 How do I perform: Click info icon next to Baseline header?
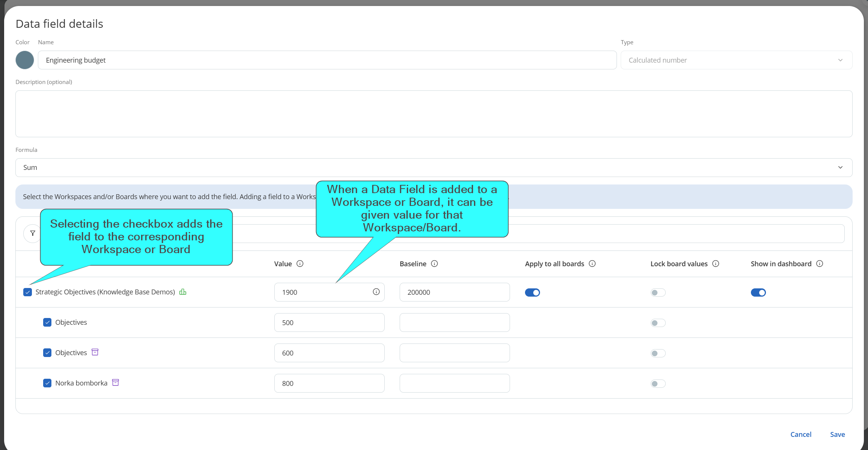[x=434, y=264]
